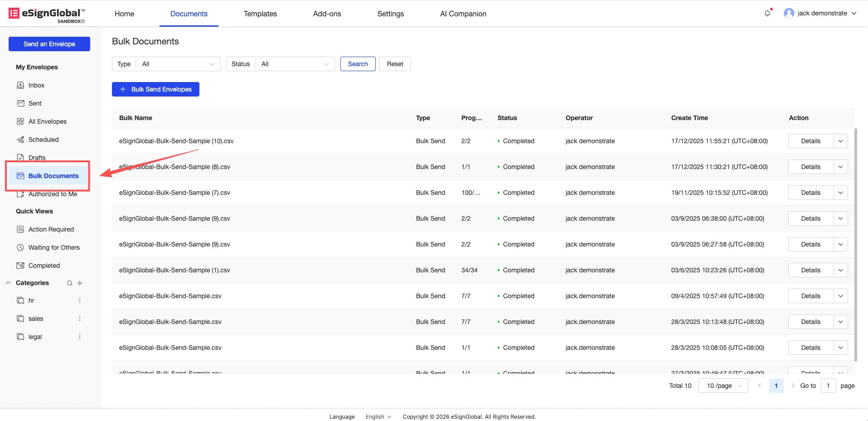Collapse the Categories section
This screenshot has width=868, height=421.
[8, 283]
